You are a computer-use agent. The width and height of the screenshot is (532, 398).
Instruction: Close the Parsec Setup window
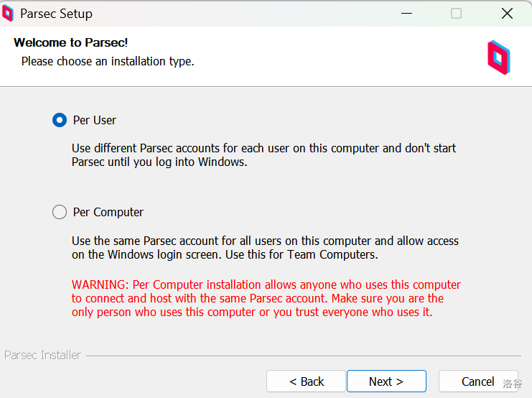pos(507,14)
